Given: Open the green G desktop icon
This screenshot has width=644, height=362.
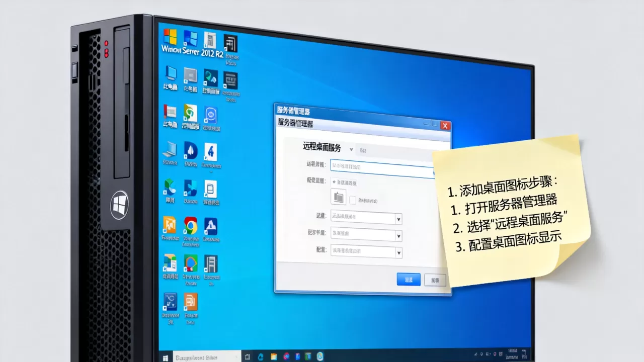Looking at the screenshot, I should point(191,113).
